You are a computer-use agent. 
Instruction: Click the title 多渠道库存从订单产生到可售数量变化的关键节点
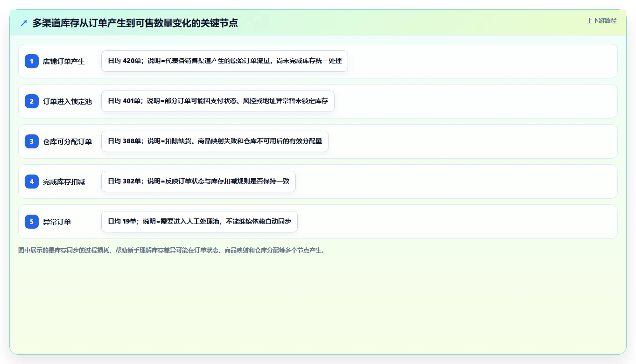coord(135,23)
